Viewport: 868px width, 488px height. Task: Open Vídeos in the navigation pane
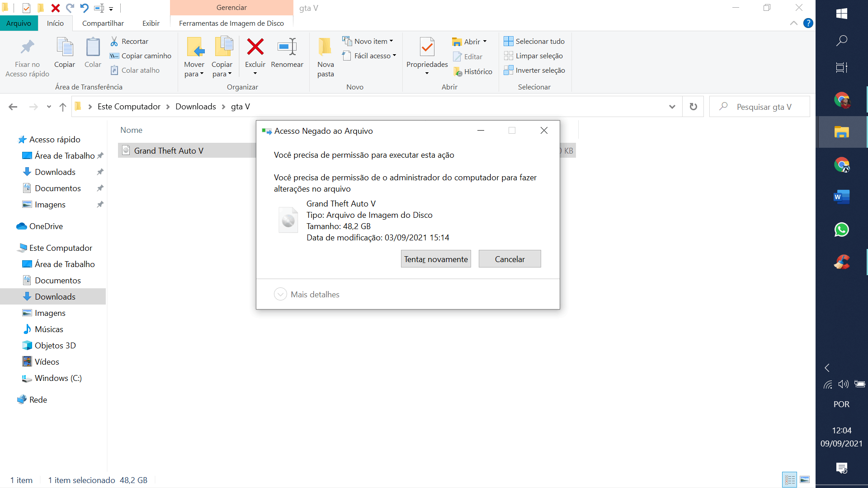(x=47, y=361)
